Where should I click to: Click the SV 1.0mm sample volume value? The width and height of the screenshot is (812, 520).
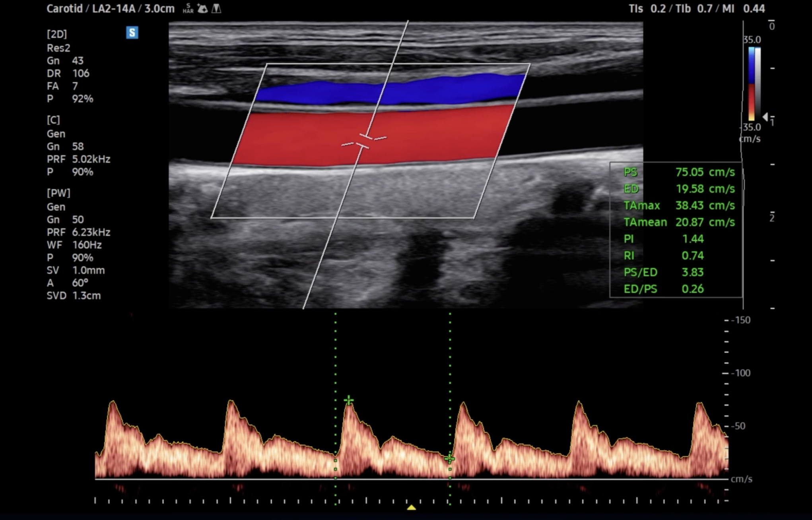pos(88,270)
